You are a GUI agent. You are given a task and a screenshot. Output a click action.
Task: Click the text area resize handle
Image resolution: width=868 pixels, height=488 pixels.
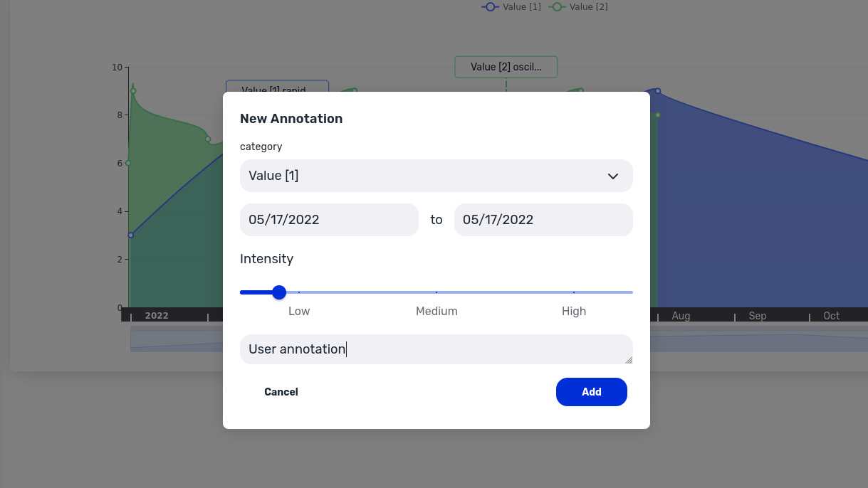[x=628, y=360]
